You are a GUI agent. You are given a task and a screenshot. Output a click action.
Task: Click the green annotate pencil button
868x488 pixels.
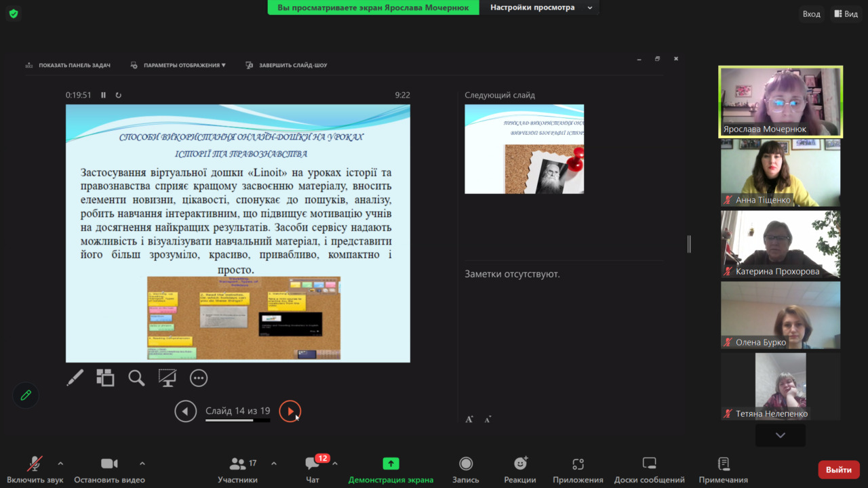pos(26,395)
